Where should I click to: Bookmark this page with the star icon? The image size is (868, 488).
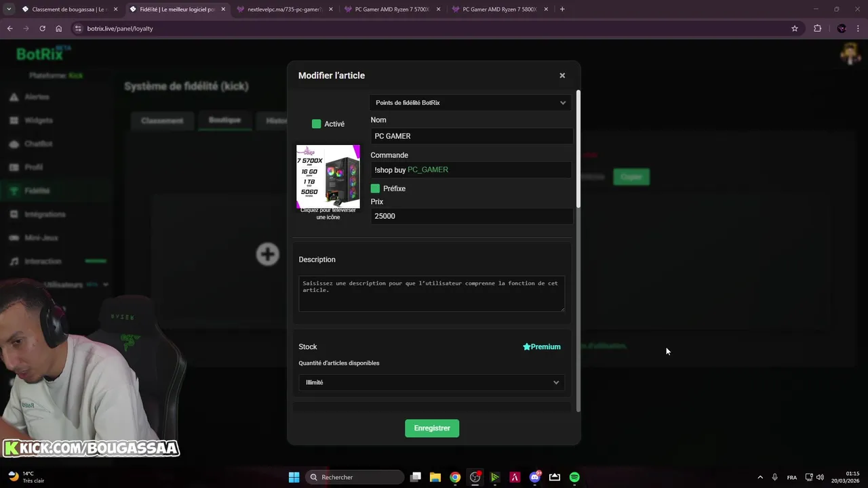click(795, 28)
